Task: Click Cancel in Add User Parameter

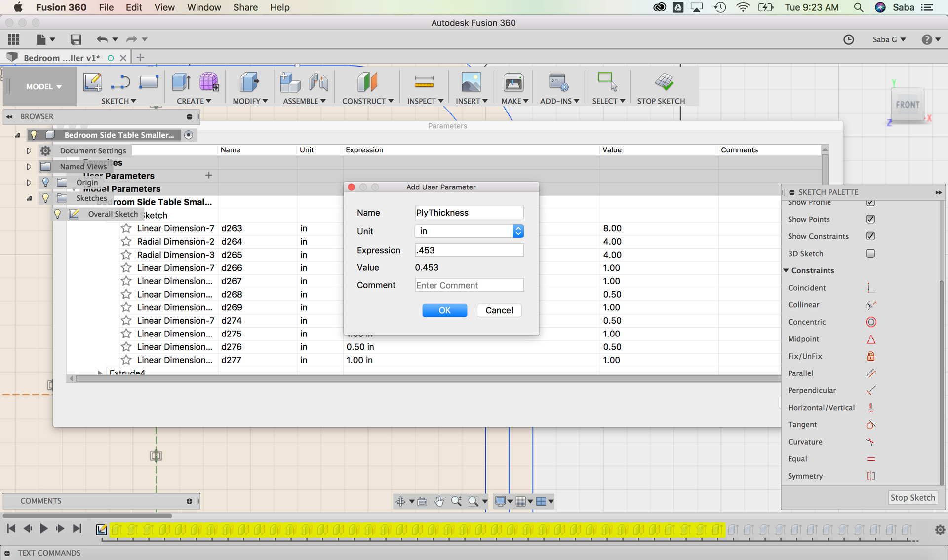Action: pos(499,310)
